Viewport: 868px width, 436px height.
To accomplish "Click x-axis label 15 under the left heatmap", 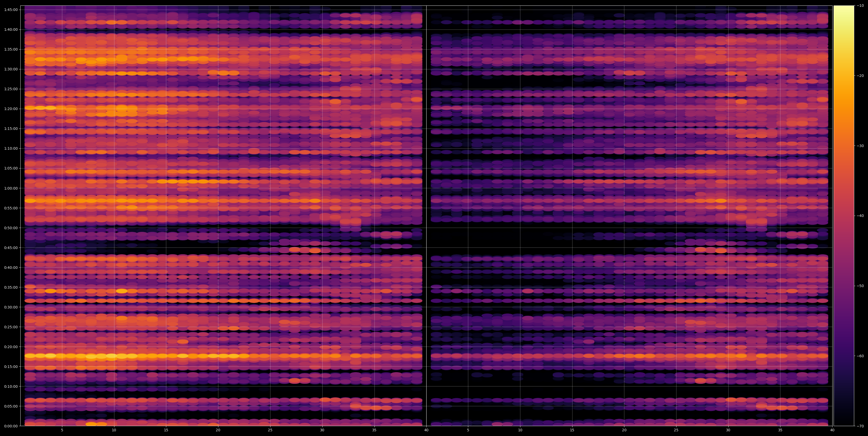I will [166, 430].
